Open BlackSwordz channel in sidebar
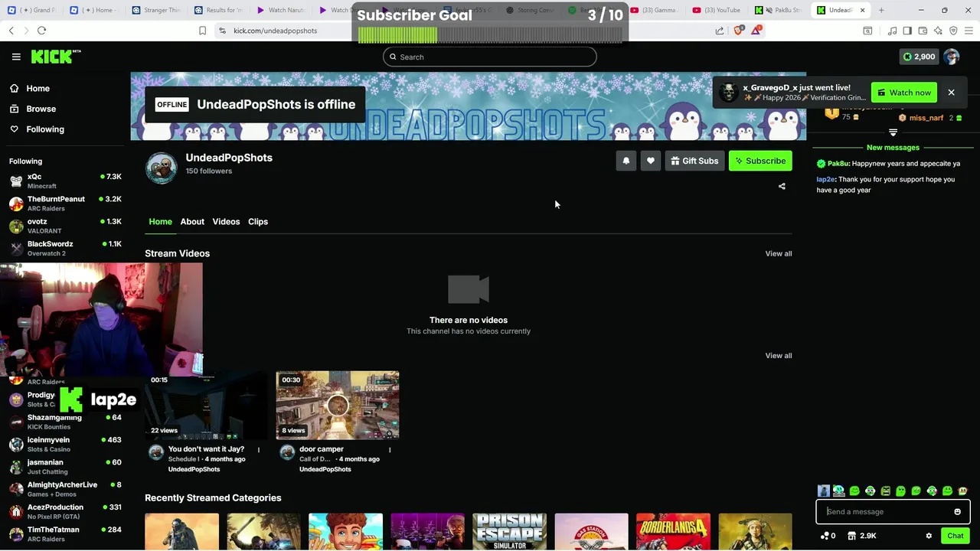Viewport: 980px width, 551px height. pos(65,248)
